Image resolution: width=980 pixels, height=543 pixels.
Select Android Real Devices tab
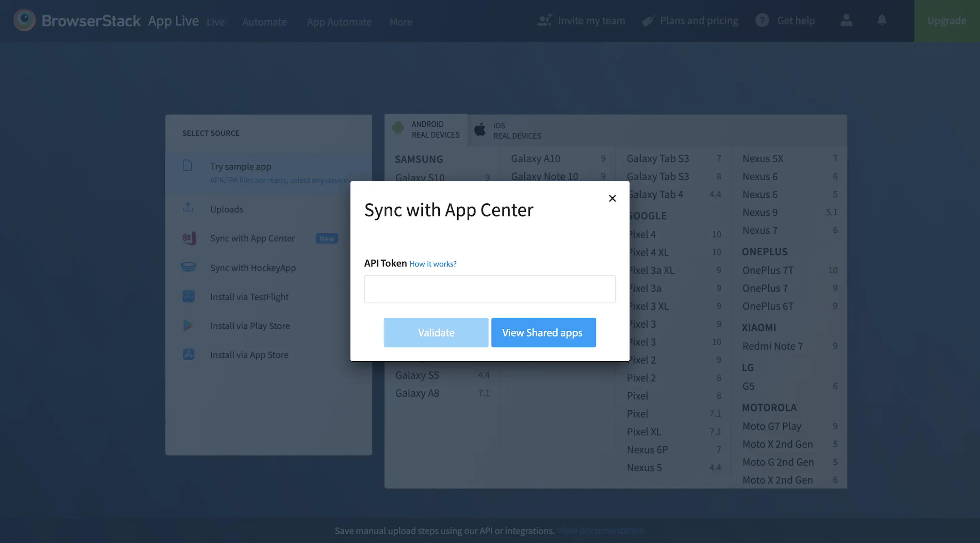click(426, 130)
